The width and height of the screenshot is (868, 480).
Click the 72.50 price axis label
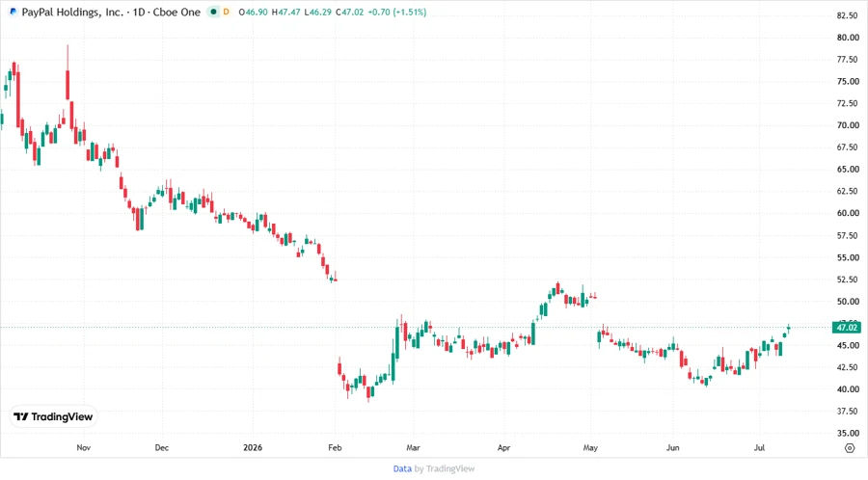coord(848,103)
